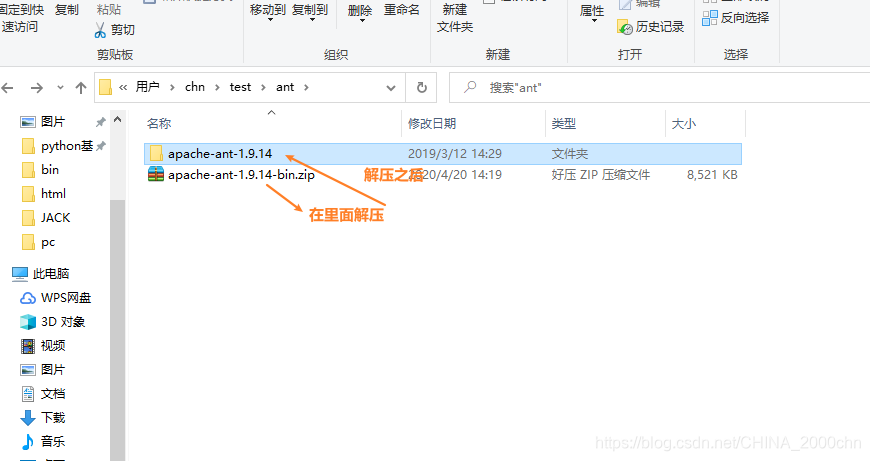
Task: Expand chevron after test in breadcrumb
Action: click(263, 87)
